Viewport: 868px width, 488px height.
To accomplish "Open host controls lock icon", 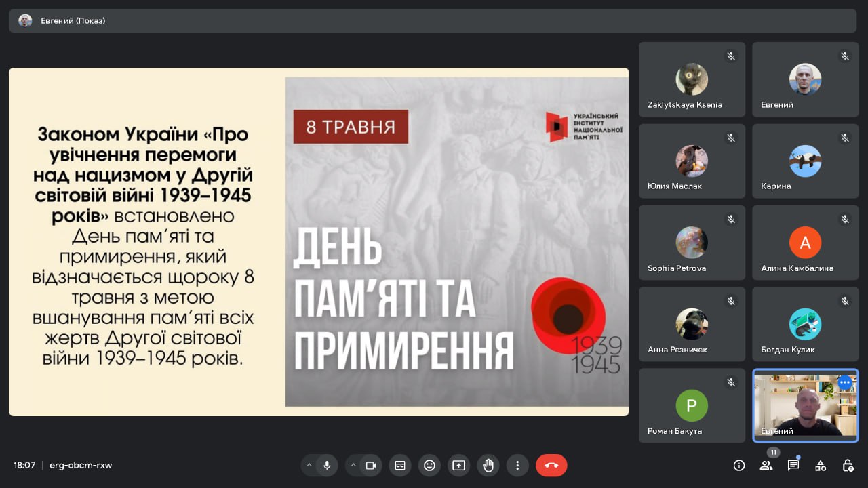I will [x=848, y=466].
